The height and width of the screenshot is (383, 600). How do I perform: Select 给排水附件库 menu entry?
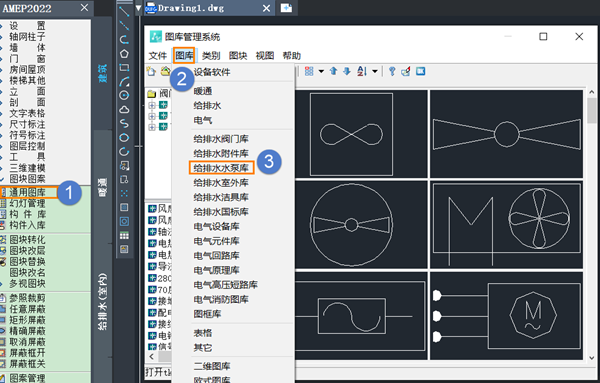221,153
